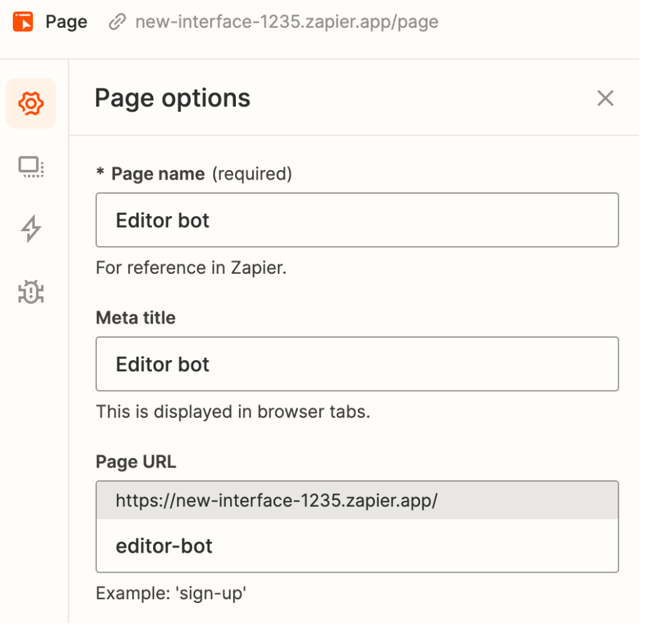The image size is (672, 625).
Task: Open the new-interface-1235.zapier.app/page link
Action: coord(286,22)
